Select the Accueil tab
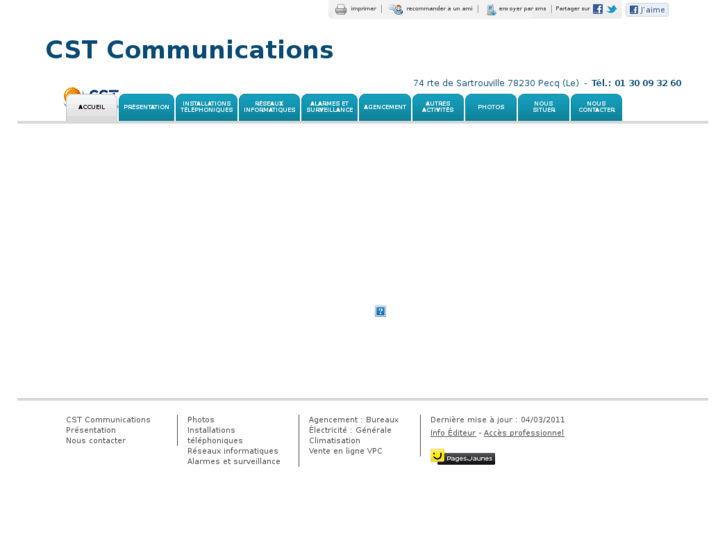 coord(91,108)
